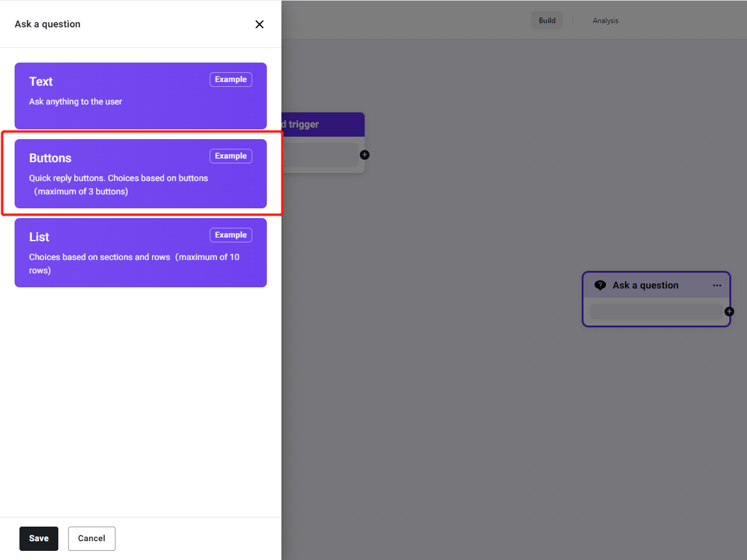Click the plus connector on Ask a question node
Viewport: 747px width, 560px height.
tap(729, 312)
